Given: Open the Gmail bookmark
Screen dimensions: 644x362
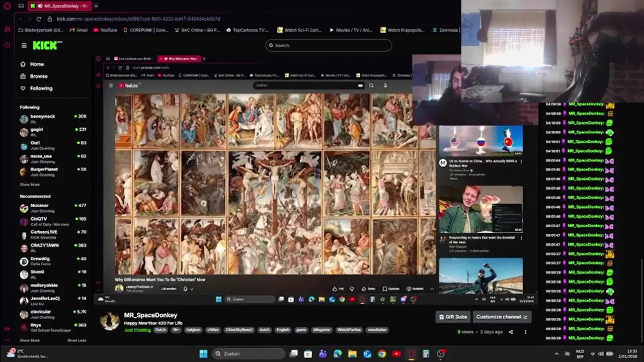Looking at the screenshot, I should [78, 30].
